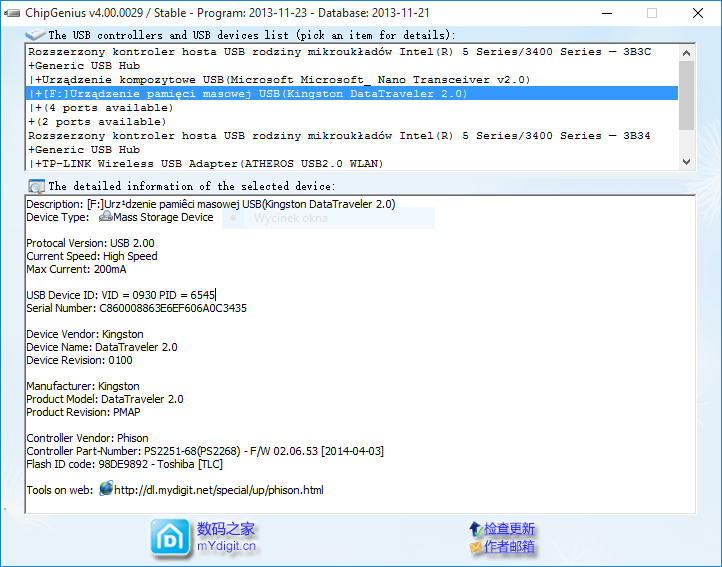Open the dl.mydigit.net phison tools link

[219, 490]
